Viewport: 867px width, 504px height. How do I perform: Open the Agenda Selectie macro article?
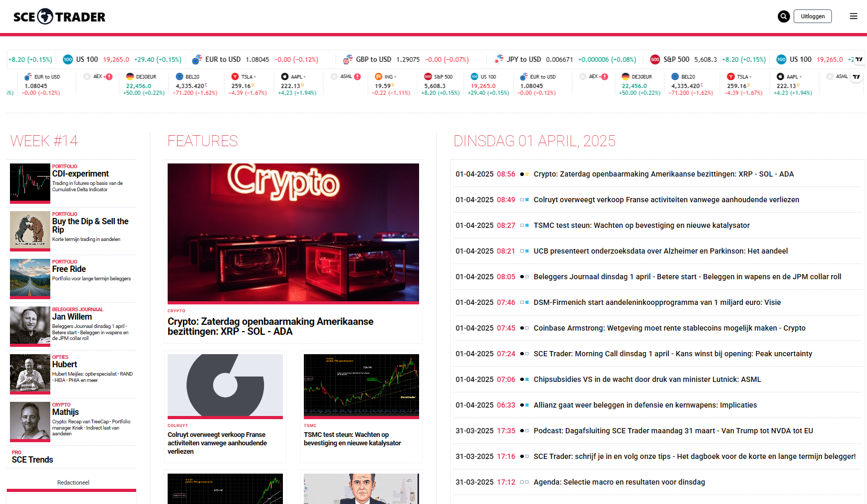tap(619, 482)
